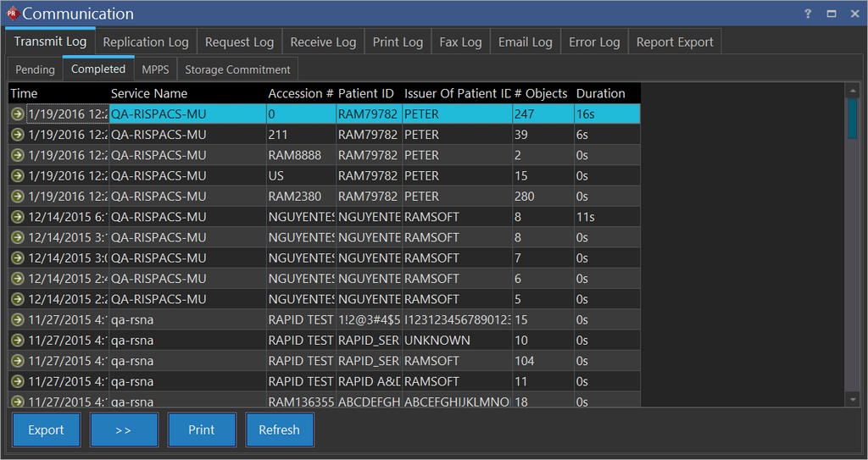
Task: Open the Error Log tab
Action: 594,42
